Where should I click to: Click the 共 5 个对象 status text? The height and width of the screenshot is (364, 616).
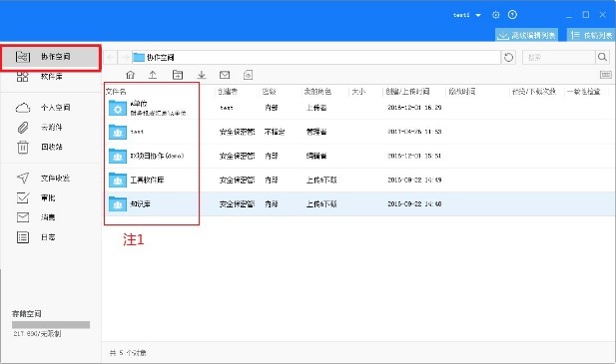128,353
